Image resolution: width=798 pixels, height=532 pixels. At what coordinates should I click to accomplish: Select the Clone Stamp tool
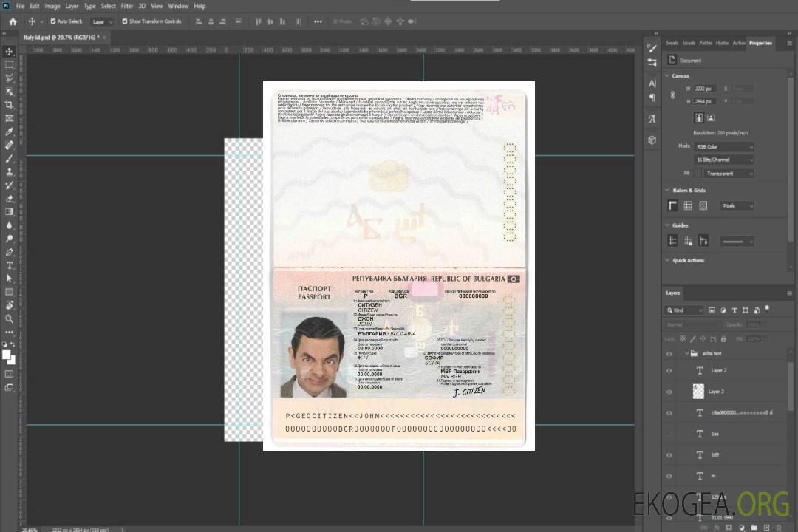(x=9, y=171)
